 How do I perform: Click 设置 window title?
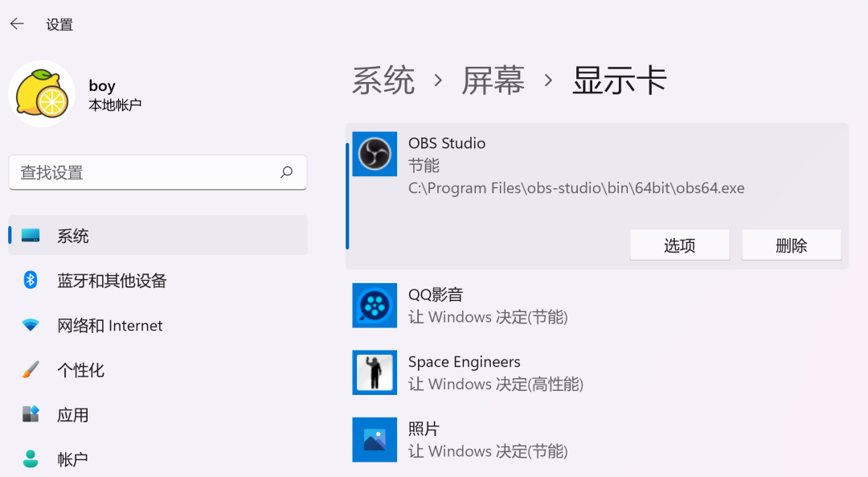tap(59, 24)
